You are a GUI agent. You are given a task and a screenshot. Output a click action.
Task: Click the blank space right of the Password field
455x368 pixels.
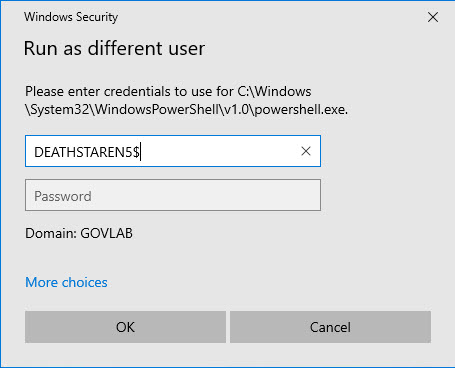tap(377, 195)
